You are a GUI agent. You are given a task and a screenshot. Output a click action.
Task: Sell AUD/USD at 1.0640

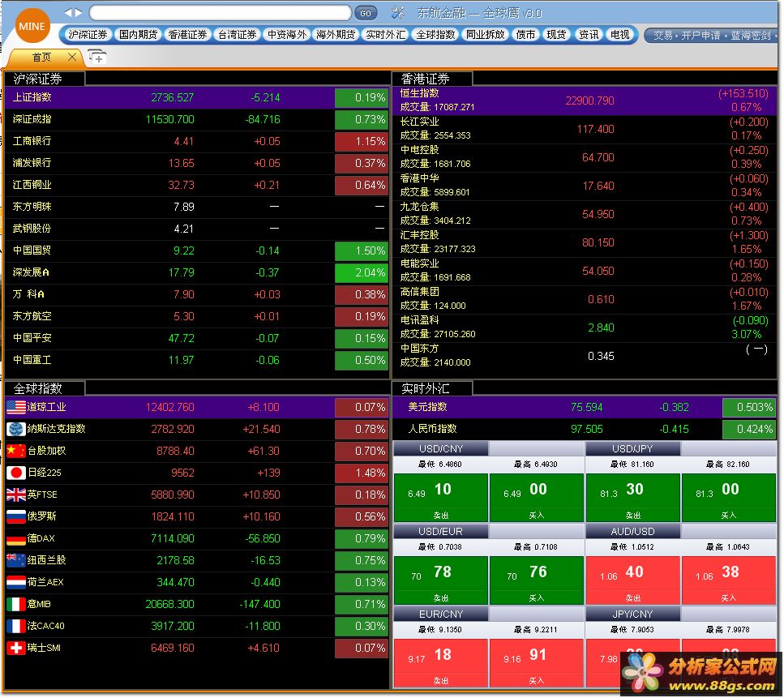click(x=633, y=581)
